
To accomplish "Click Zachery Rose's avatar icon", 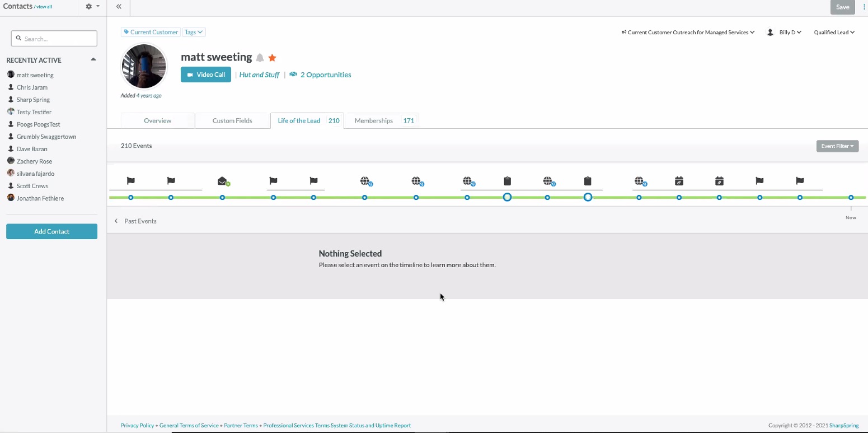I will click(x=11, y=161).
